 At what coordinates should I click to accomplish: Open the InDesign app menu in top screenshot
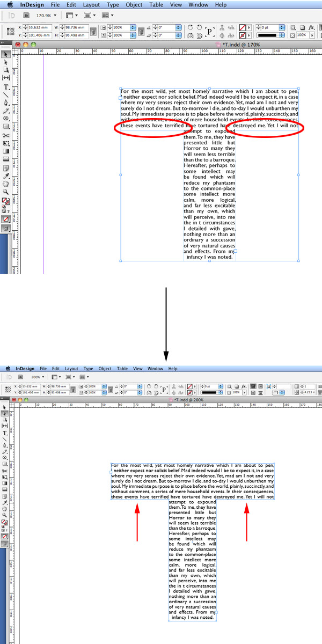pos(32,5)
